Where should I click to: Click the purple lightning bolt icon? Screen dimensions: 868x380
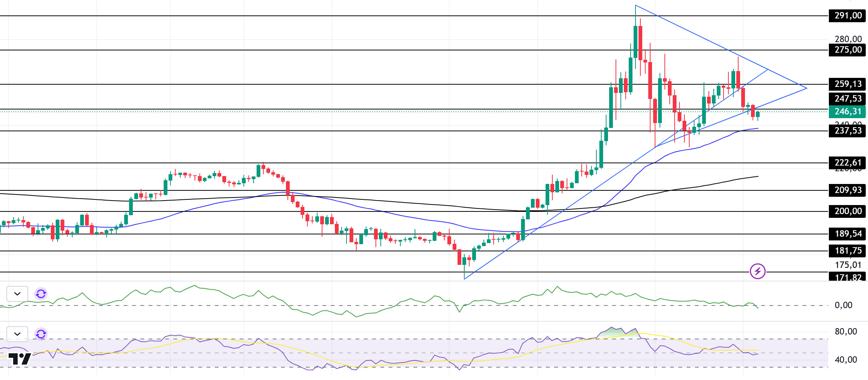(757, 271)
